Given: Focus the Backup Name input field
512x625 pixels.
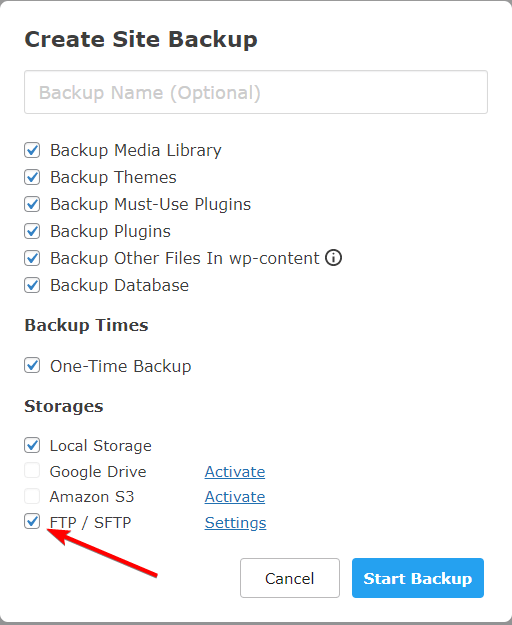Looking at the screenshot, I should point(256,92).
